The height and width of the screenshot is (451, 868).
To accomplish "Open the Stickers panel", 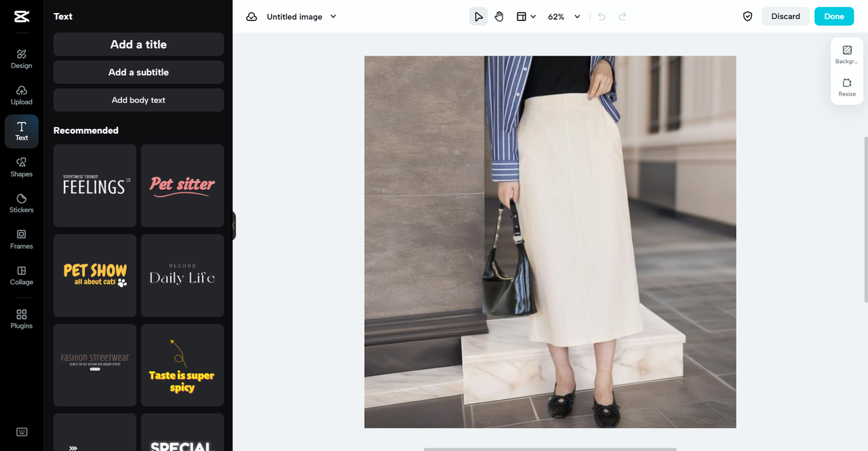I will pyautogui.click(x=22, y=203).
